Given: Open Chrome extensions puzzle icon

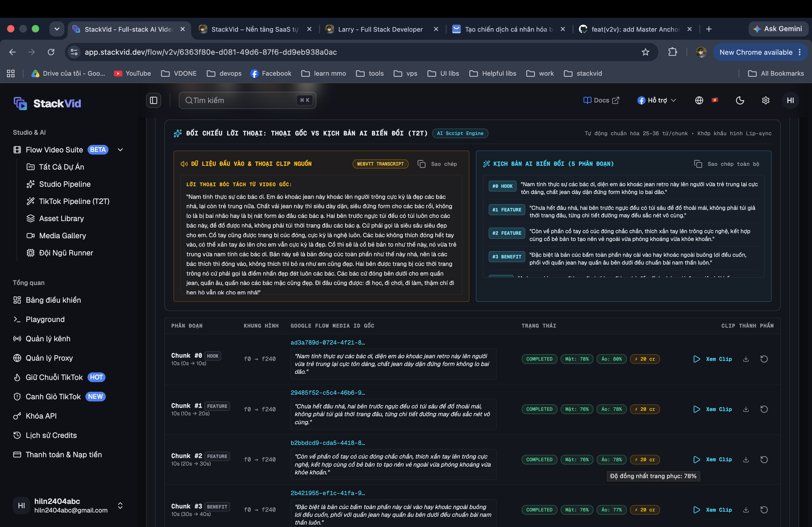Looking at the screenshot, I should (672, 52).
